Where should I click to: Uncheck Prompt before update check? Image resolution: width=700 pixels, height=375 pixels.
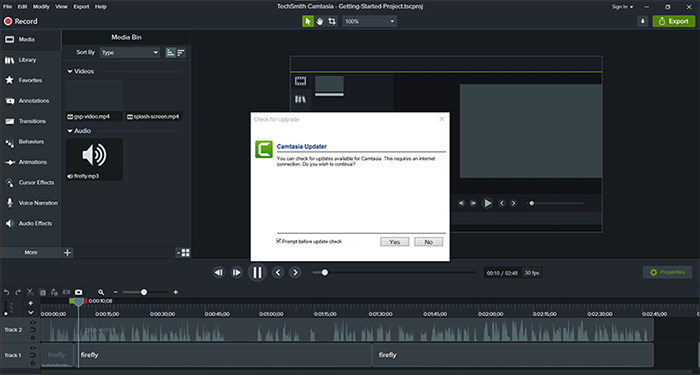point(279,241)
